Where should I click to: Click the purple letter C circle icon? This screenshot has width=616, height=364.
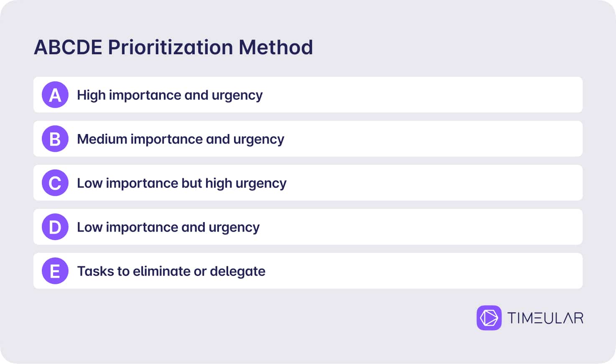(x=55, y=183)
